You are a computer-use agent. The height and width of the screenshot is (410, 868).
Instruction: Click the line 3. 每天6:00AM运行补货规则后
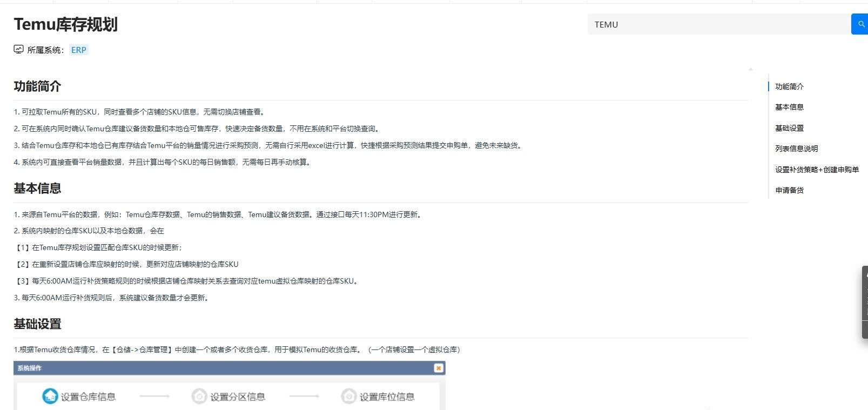pos(112,298)
